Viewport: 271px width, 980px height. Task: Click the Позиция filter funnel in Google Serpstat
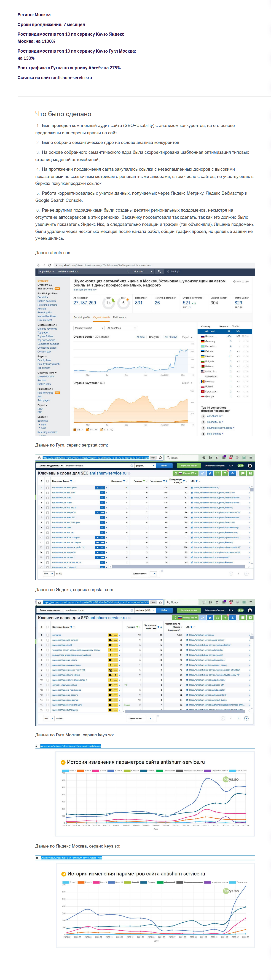point(144,481)
